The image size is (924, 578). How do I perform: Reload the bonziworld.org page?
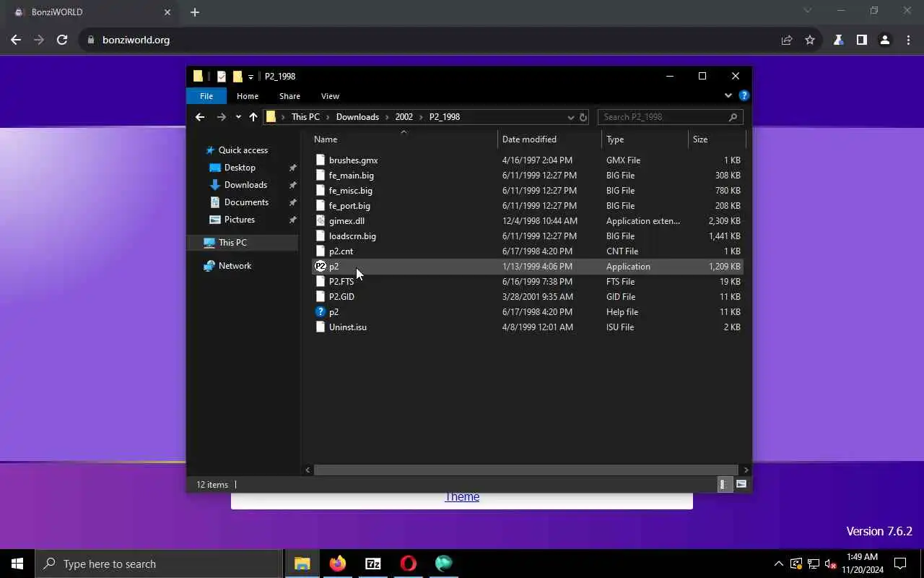[x=62, y=40]
